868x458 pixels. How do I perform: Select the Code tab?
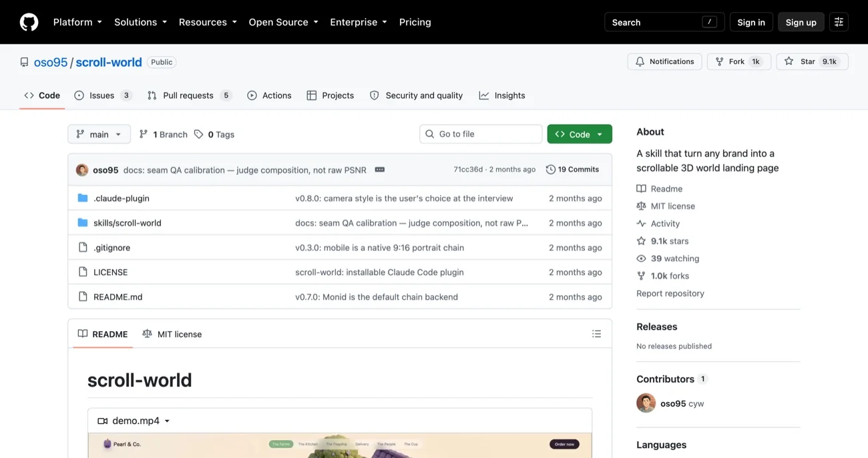(42, 95)
